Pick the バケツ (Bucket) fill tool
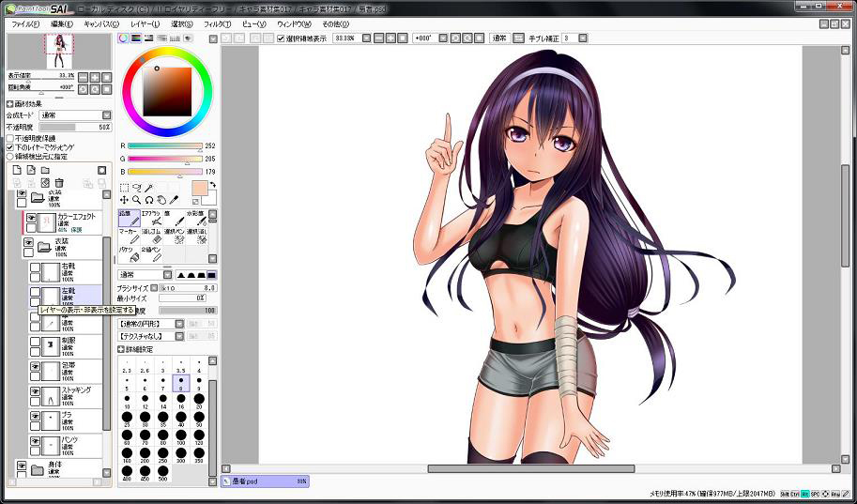857x504 pixels. [129, 253]
